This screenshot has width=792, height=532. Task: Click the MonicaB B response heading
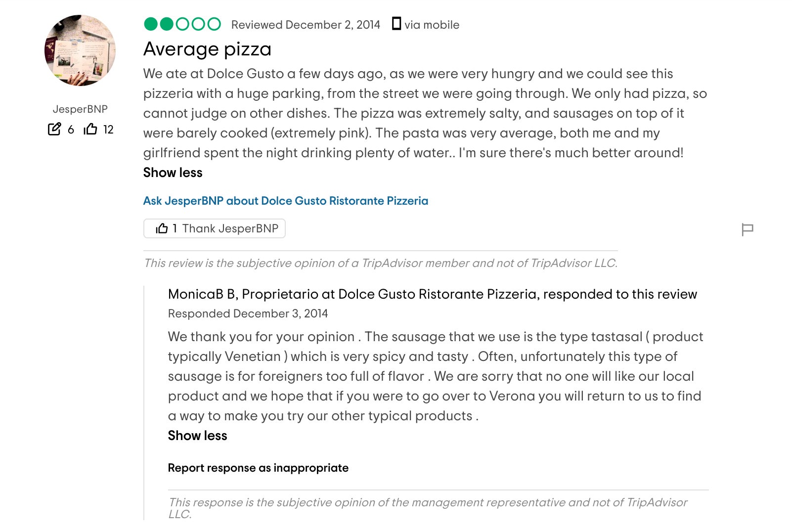432,294
